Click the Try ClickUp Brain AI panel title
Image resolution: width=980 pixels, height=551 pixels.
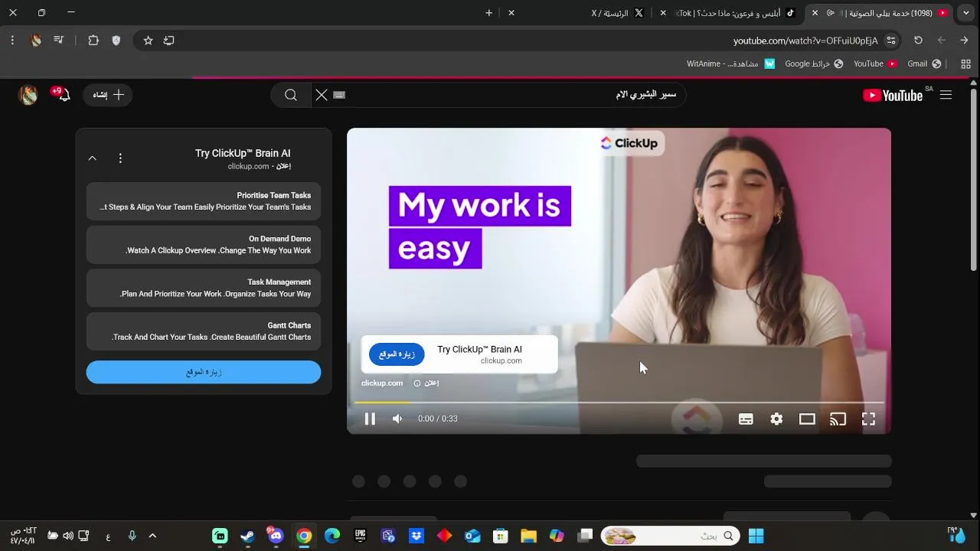pyautogui.click(x=243, y=153)
